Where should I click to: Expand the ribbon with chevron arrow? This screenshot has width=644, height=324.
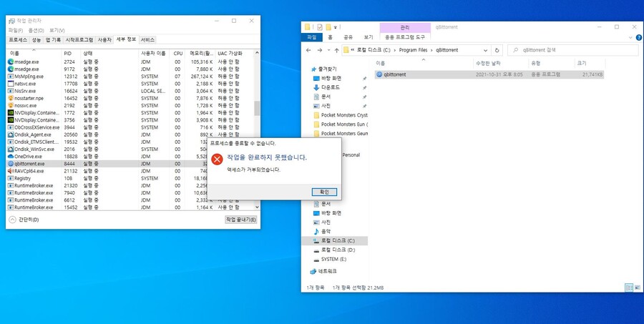pyautogui.click(x=628, y=37)
